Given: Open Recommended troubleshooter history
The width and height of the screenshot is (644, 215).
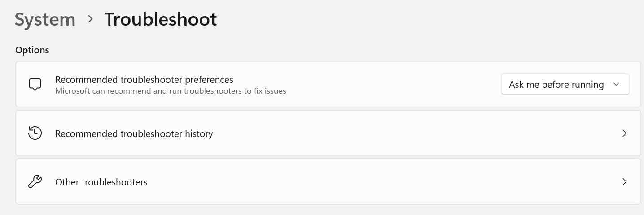Looking at the screenshot, I should (x=134, y=133).
